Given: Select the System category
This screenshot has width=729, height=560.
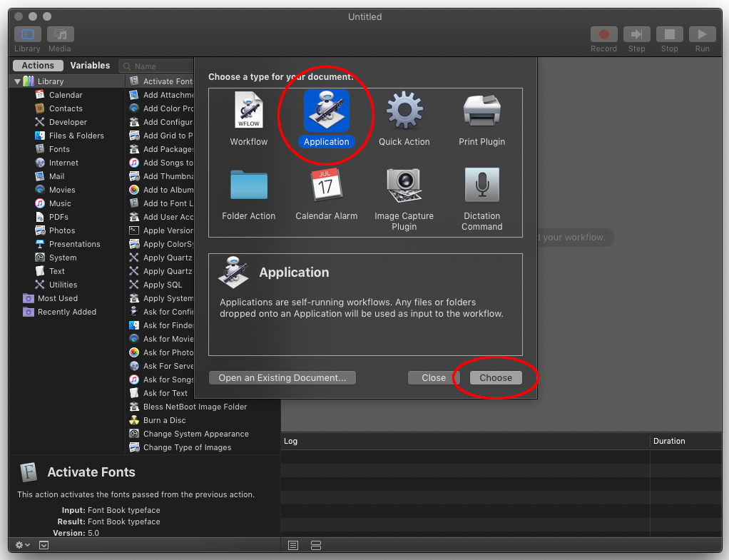Looking at the screenshot, I should point(63,258).
